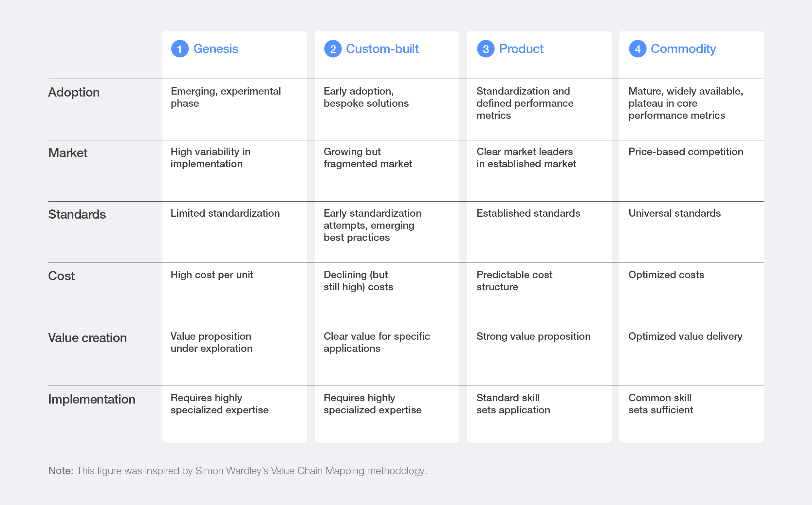Image resolution: width=812 pixels, height=505 pixels.
Task: Select the Standards row label
Action: (x=77, y=214)
